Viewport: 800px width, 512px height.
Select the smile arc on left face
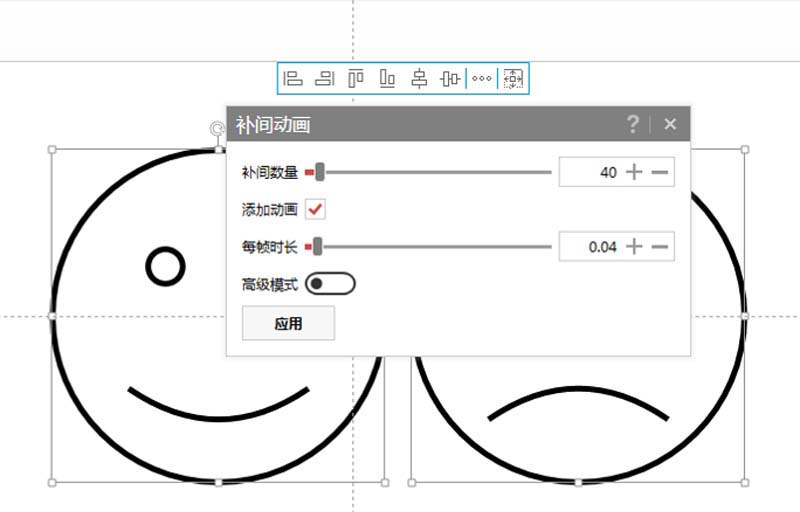coord(218,403)
